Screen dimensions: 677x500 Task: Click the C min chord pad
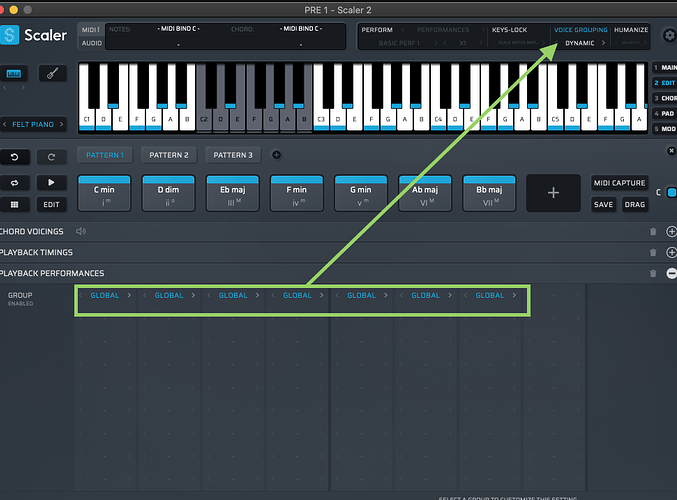(x=104, y=193)
